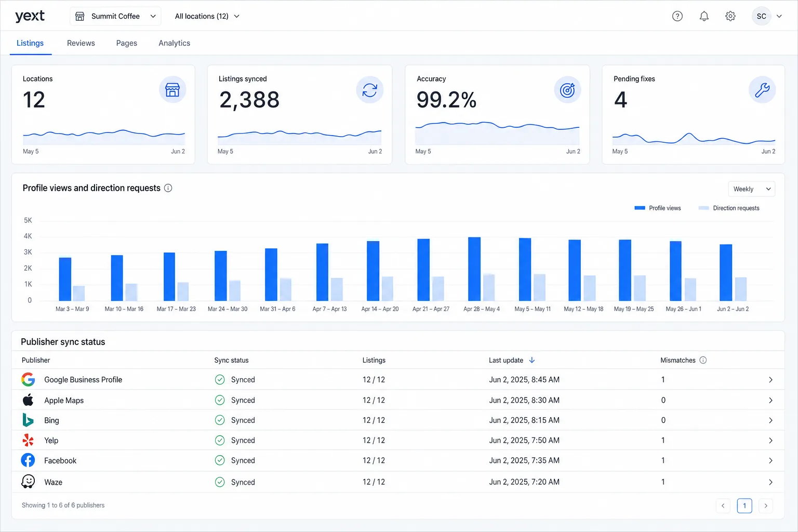The image size is (798, 532).
Task: Click the info icon next to Mismatches header
Action: (x=703, y=360)
